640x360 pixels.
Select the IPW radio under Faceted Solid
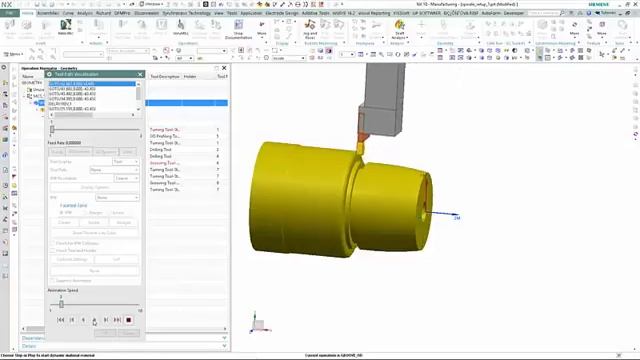(x=62, y=213)
